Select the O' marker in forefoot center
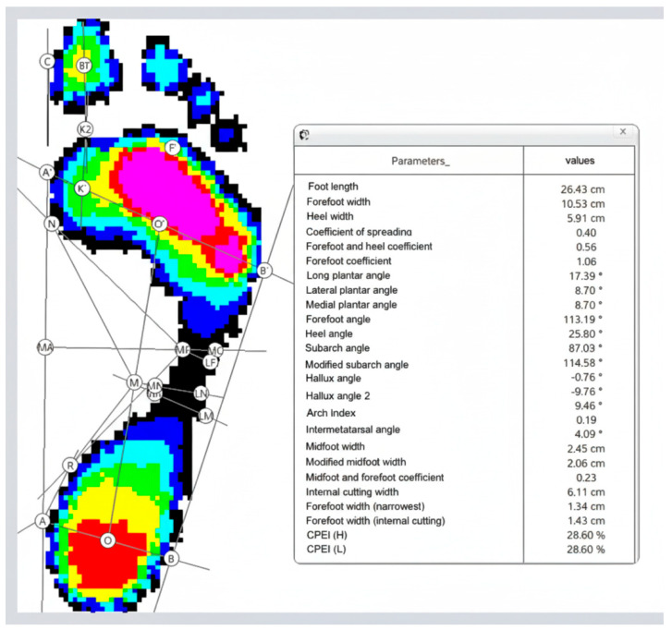 point(159,224)
